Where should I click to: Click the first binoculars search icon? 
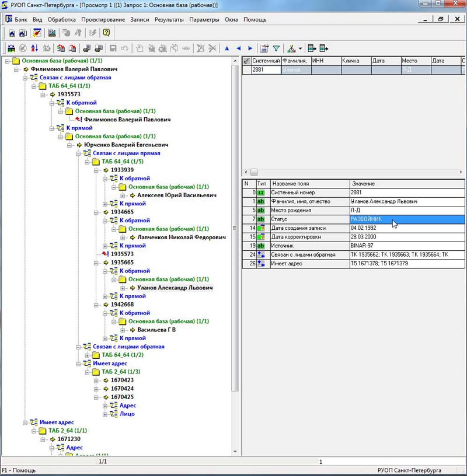pyautogui.click(x=12, y=33)
